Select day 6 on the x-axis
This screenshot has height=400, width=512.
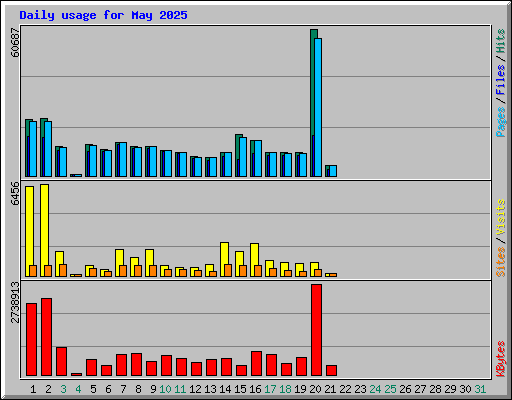tap(108, 389)
